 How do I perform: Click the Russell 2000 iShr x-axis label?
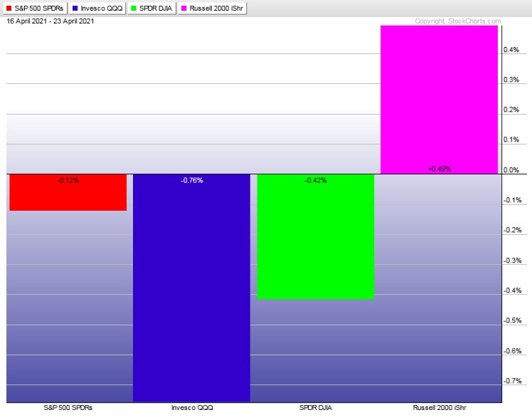(440, 407)
